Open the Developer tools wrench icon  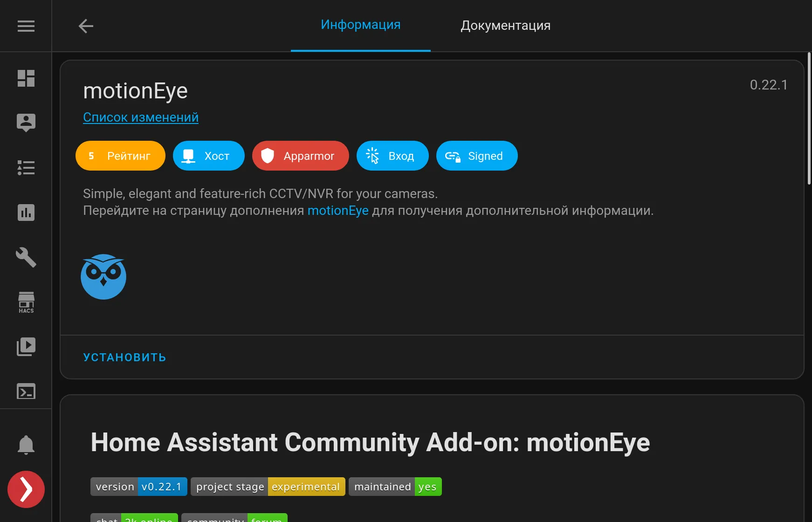coord(26,257)
